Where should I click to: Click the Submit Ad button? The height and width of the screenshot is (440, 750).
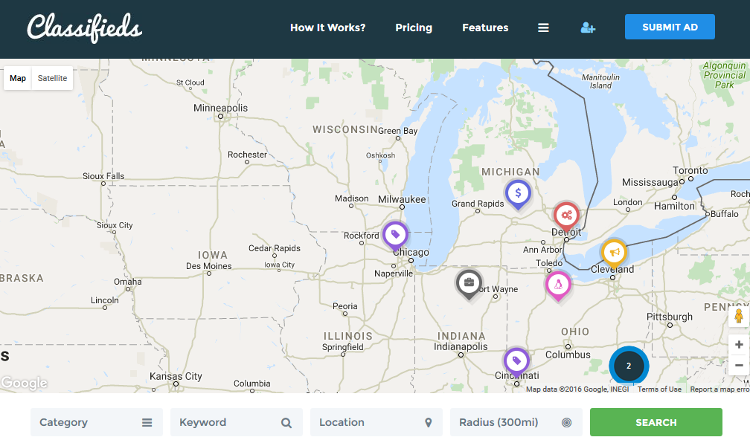(669, 27)
